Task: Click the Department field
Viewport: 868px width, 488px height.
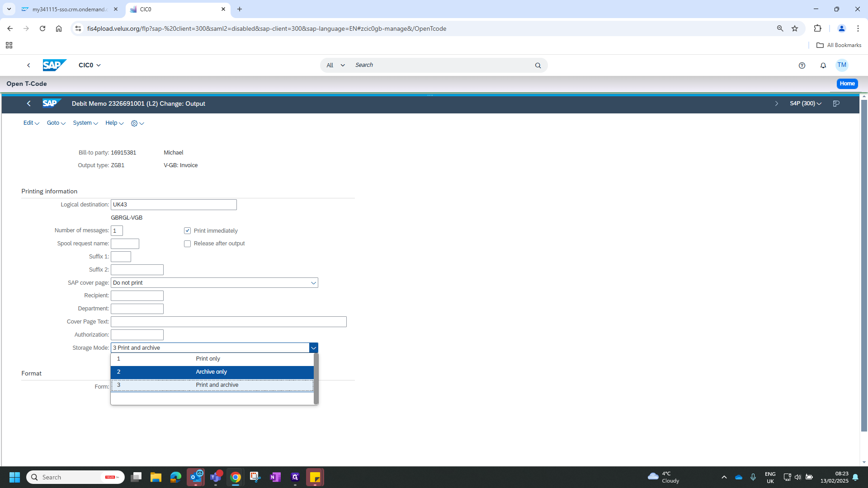Action: [x=137, y=309]
